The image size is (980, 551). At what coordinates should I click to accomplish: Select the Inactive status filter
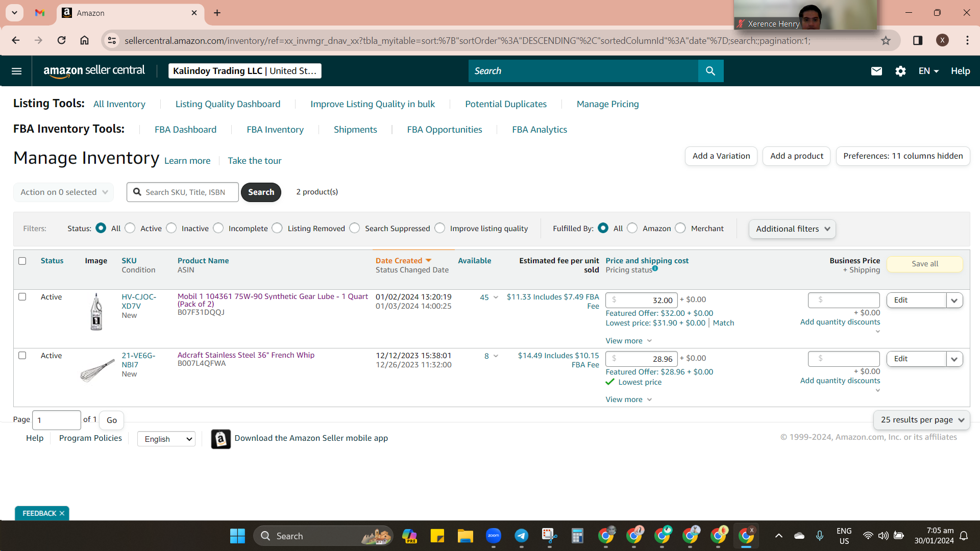(171, 228)
